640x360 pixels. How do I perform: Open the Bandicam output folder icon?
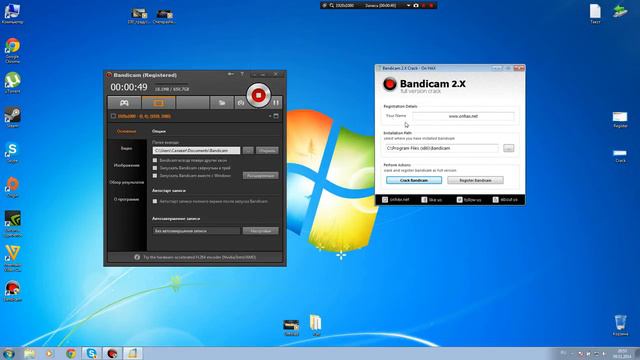222,103
